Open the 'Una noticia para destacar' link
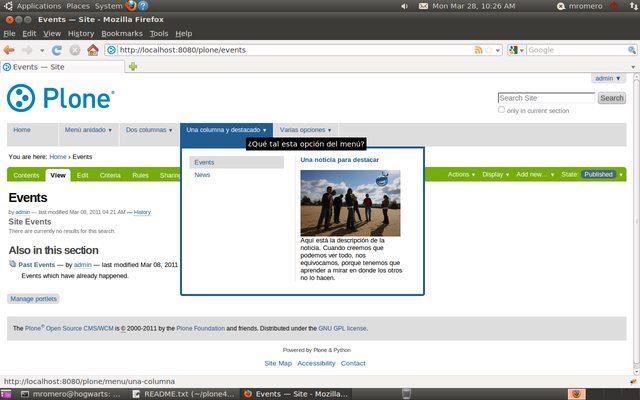 pyautogui.click(x=340, y=160)
